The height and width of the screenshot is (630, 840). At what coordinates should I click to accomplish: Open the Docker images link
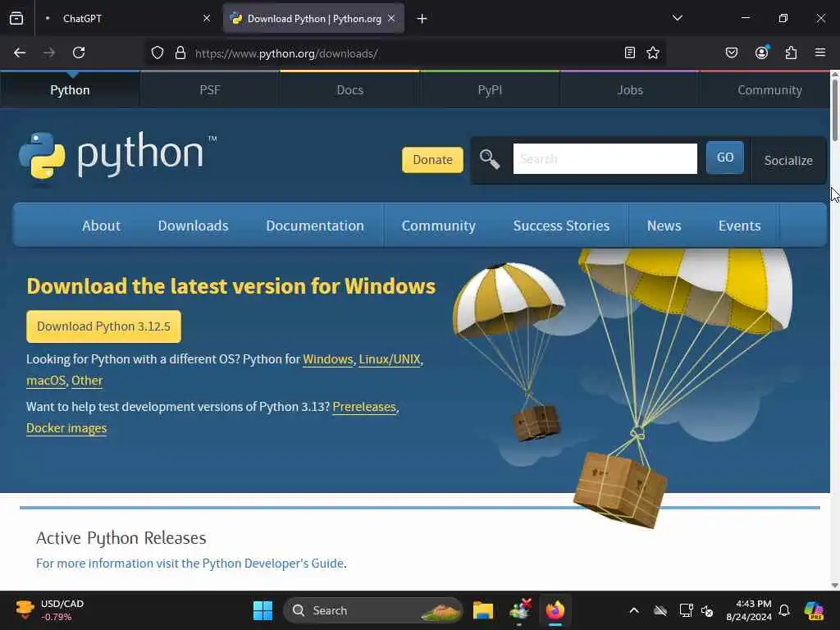tap(66, 428)
